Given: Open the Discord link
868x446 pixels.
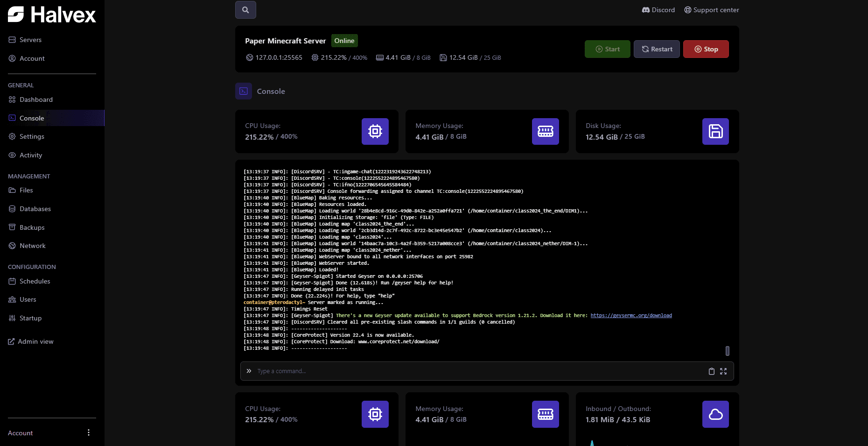Looking at the screenshot, I should tap(658, 10).
